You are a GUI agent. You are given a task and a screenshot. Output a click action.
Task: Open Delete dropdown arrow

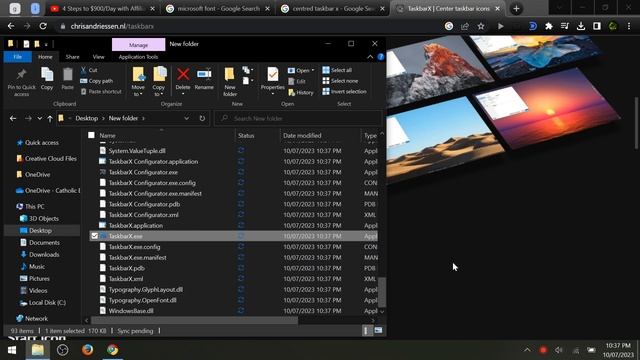(x=183, y=94)
